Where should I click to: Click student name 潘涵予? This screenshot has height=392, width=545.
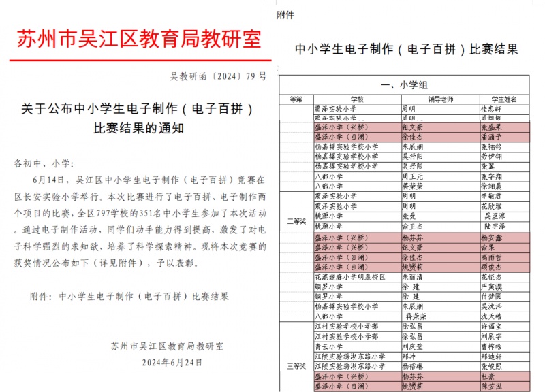click(x=491, y=137)
